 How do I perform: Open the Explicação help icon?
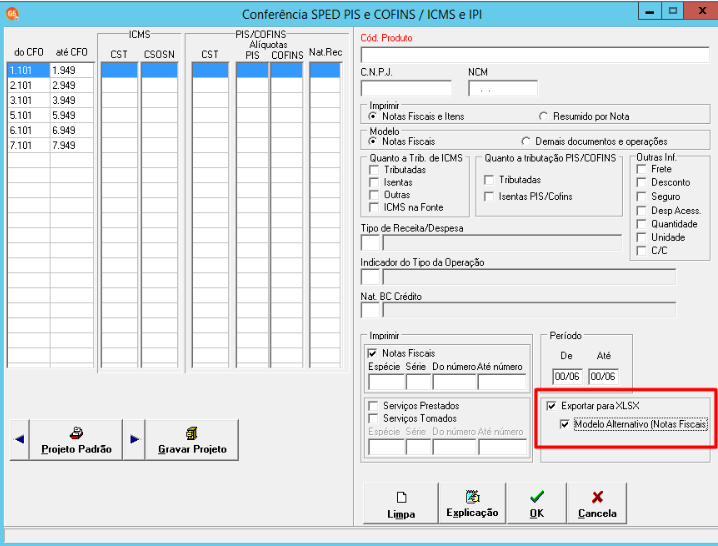point(473,497)
